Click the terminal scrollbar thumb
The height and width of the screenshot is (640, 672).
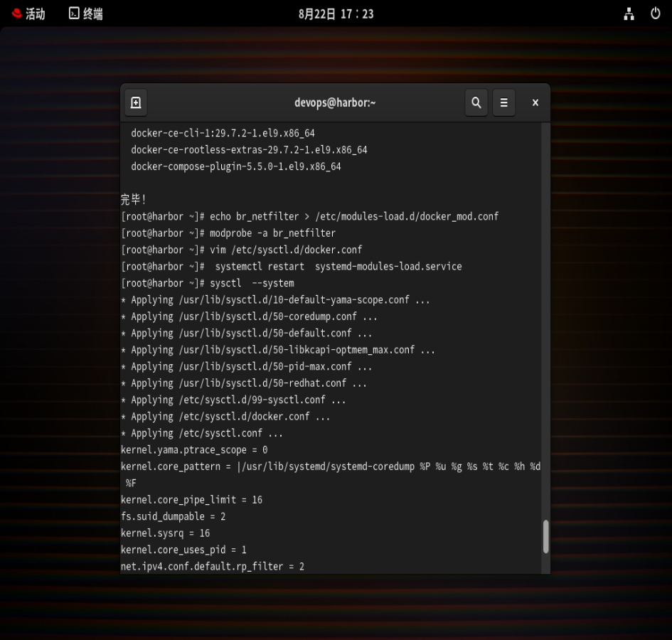tap(545, 537)
